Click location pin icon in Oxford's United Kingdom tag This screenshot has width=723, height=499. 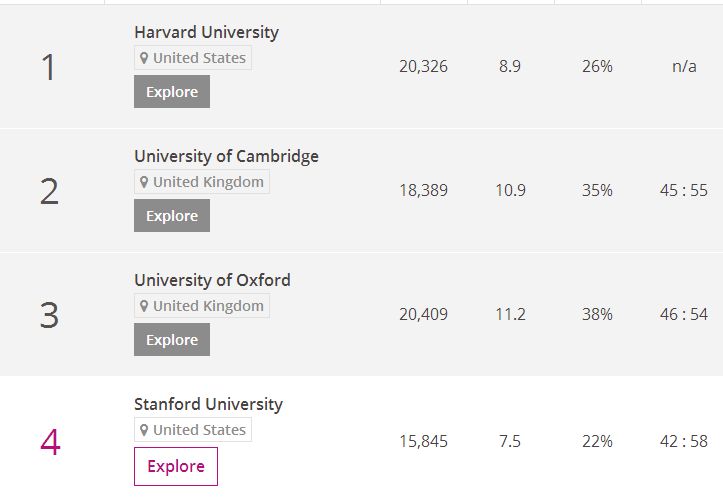[x=144, y=306]
